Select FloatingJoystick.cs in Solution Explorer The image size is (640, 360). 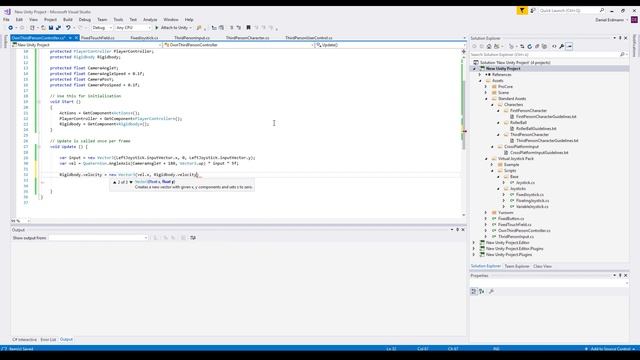point(532,201)
